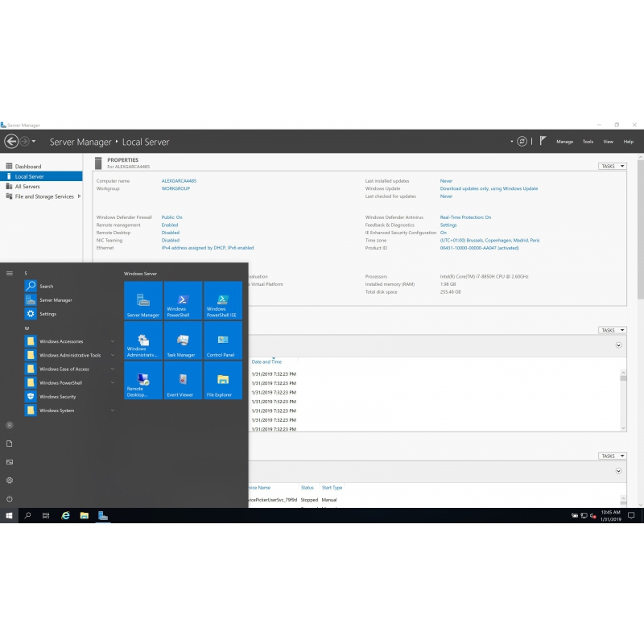This screenshot has width=644, height=644.
Task: Open Windows Security from the app list
Action: (58, 397)
